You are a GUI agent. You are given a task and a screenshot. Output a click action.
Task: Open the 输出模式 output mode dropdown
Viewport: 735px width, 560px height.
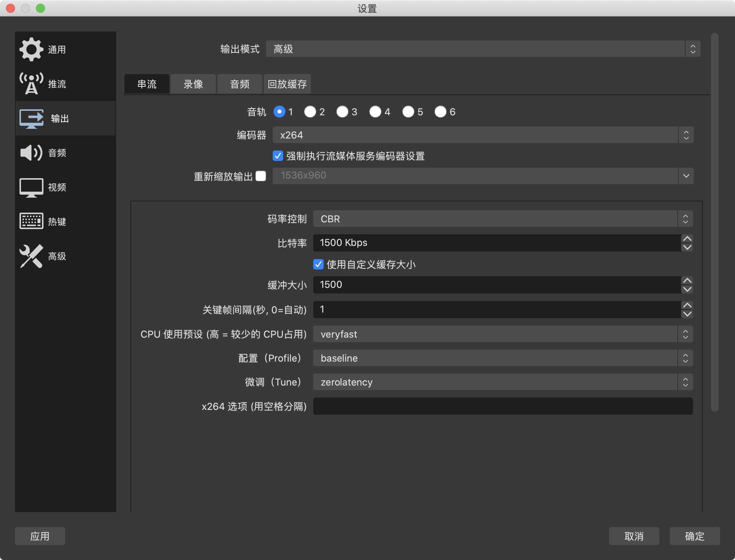[483, 49]
